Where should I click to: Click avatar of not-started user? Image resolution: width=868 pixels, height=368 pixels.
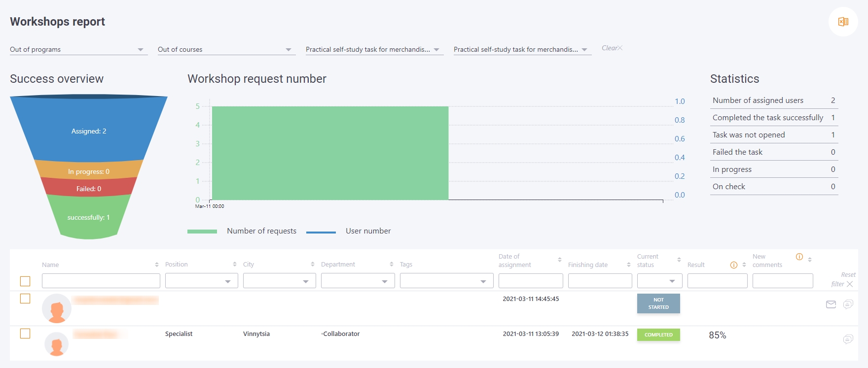(57, 308)
